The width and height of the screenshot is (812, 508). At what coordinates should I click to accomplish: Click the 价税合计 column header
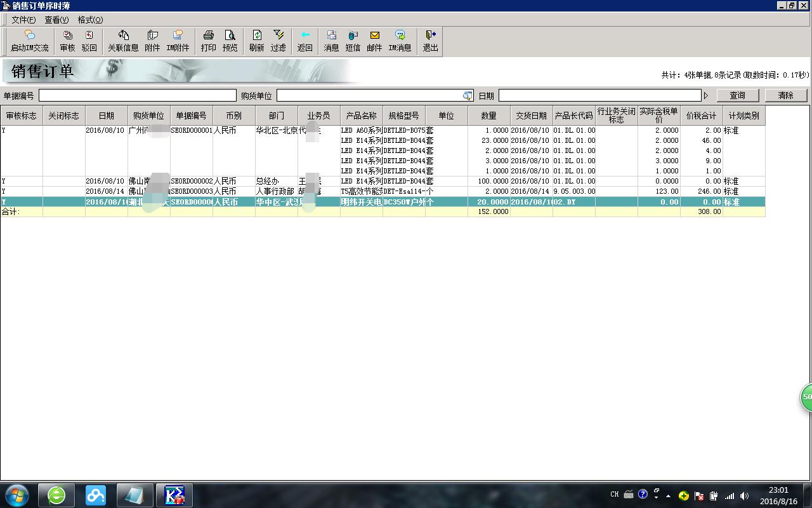702,116
